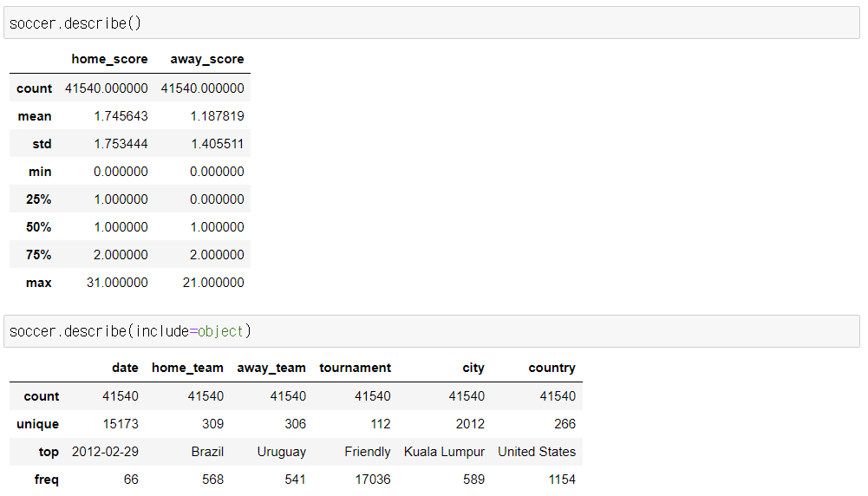The width and height of the screenshot is (868, 496).
Task: Click top country United States
Action: pyautogui.click(x=537, y=452)
